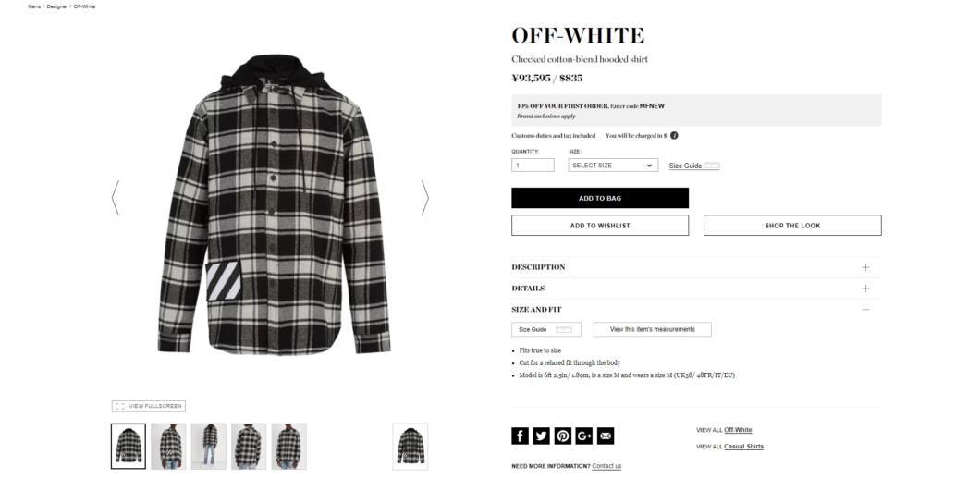Add item to wishlist

(x=599, y=225)
